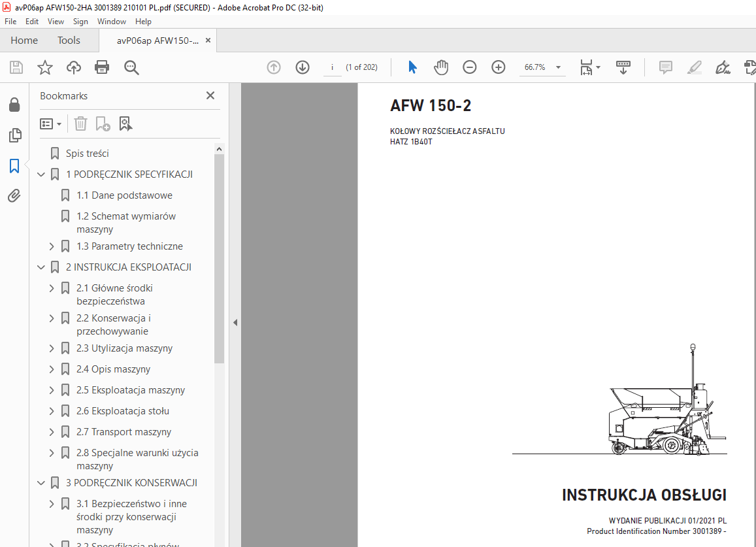Close the avP06ap AFW150 document tab
Viewport: 756px width, 547px height.
click(208, 41)
